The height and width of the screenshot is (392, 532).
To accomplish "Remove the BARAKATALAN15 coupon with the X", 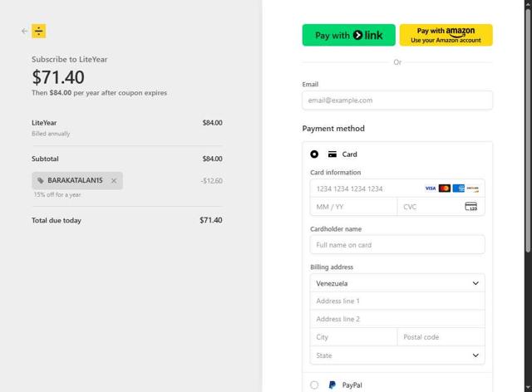I will [x=114, y=181].
